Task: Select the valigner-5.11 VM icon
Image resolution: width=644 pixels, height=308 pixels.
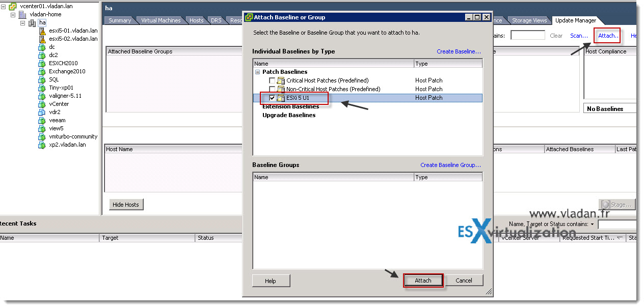Action: tap(42, 96)
